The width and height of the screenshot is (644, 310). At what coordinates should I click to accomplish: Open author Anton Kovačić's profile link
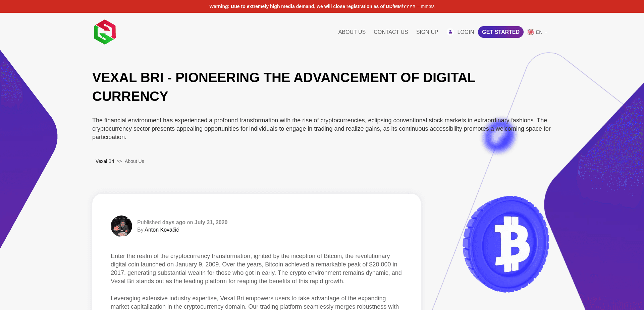162,230
